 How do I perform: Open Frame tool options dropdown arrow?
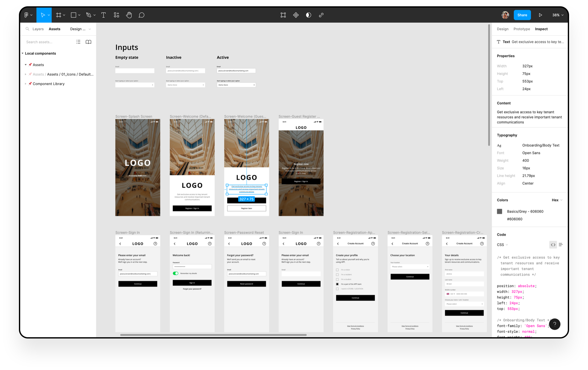(64, 15)
